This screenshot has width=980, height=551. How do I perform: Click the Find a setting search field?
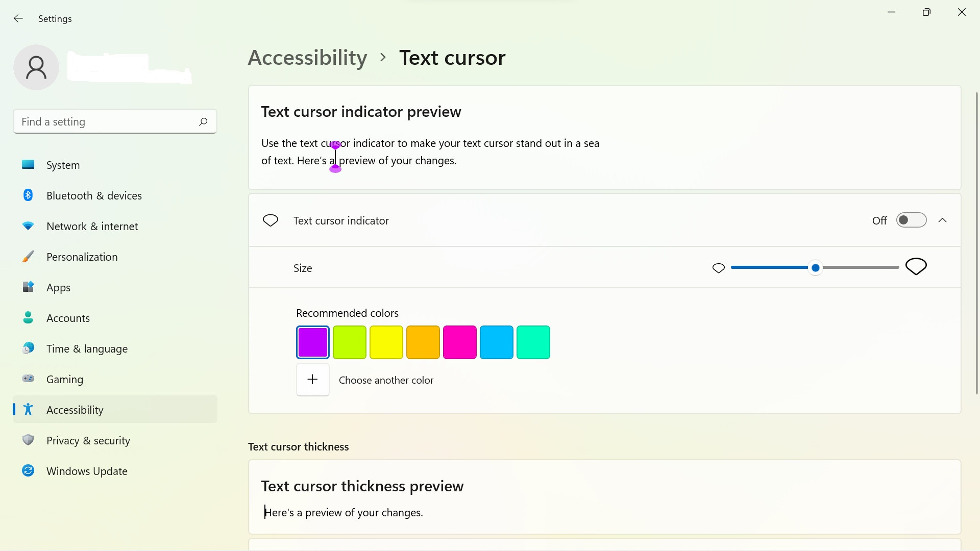click(x=115, y=121)
